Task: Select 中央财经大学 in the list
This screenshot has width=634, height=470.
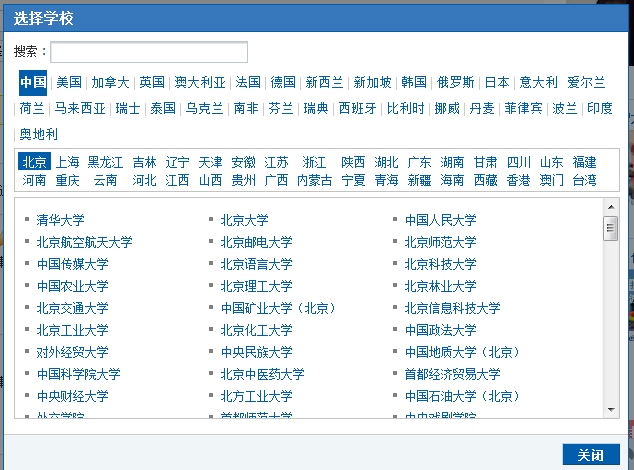Action: click(72, 396)
